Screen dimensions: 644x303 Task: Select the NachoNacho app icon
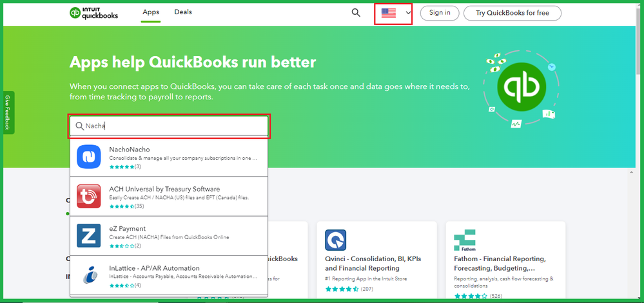(89, 157)
